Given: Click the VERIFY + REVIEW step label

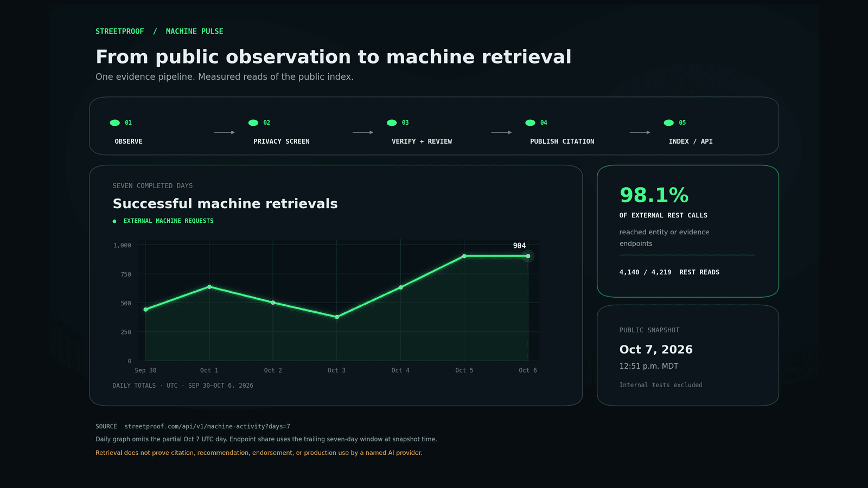Looking at the screenshot, I should [422, 142].
